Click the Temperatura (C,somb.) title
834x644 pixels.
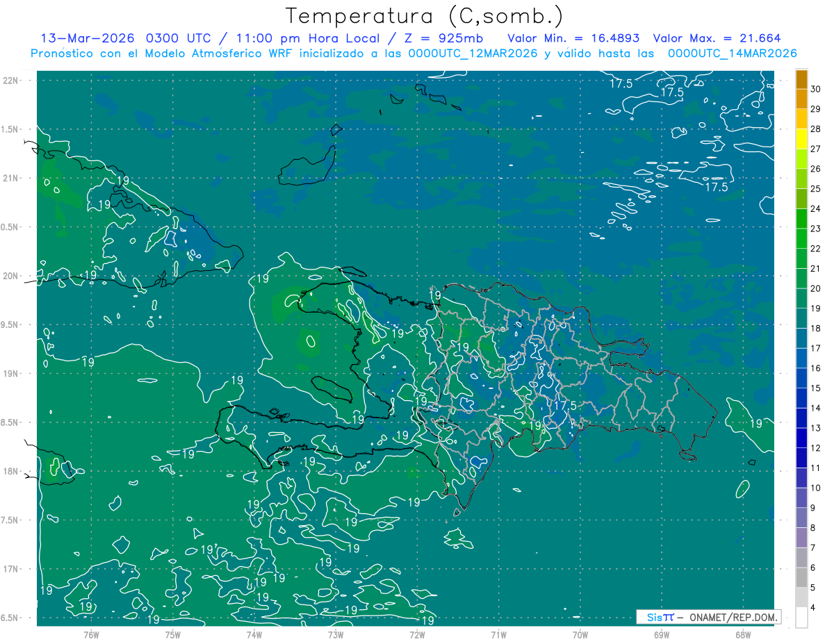[x=425, y=16]
